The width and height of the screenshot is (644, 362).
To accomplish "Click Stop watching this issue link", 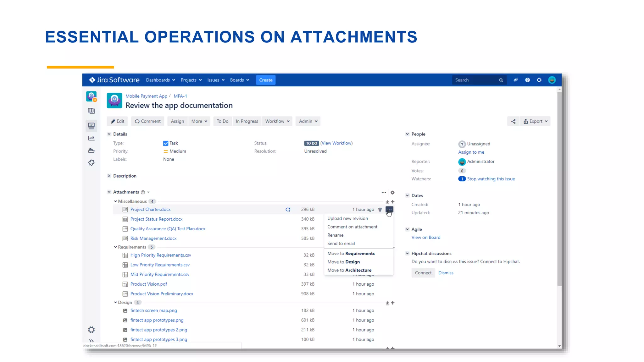I will point(491,179).
